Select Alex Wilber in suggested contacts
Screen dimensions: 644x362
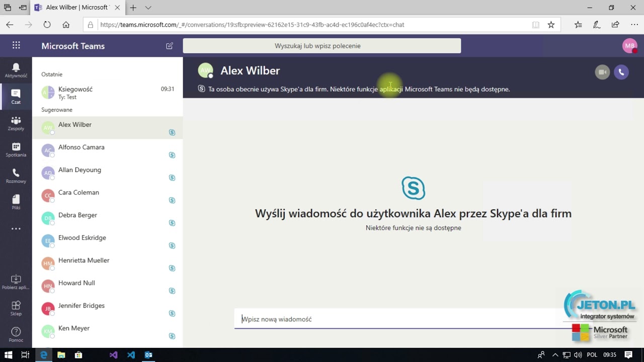point(108,128)
